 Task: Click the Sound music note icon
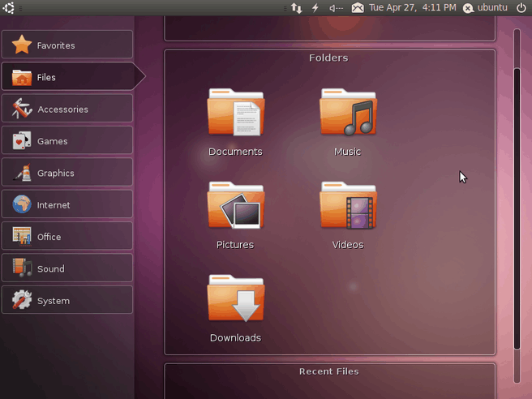22,268
